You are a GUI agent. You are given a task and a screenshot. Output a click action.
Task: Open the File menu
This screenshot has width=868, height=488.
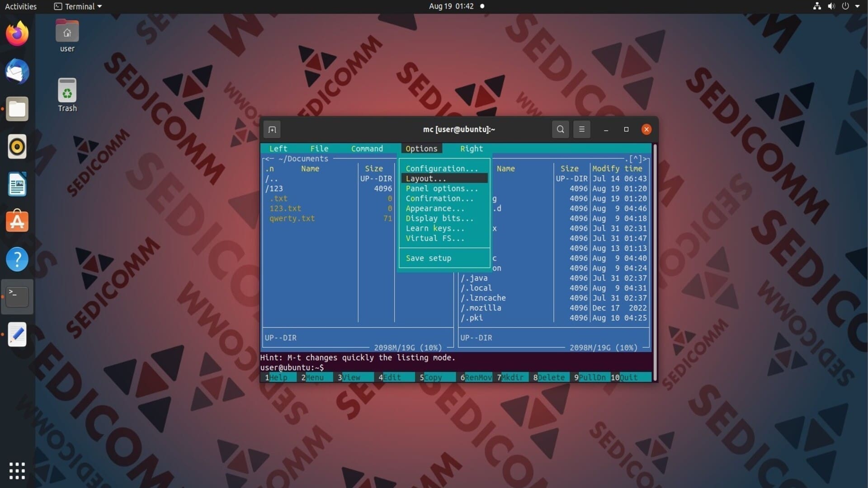pyautogui.click(x=319, y=149)
